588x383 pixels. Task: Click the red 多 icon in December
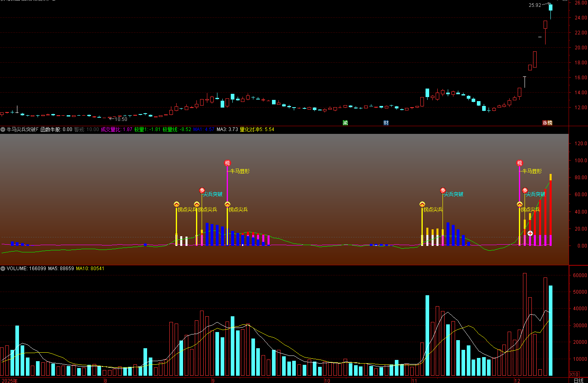525,190
